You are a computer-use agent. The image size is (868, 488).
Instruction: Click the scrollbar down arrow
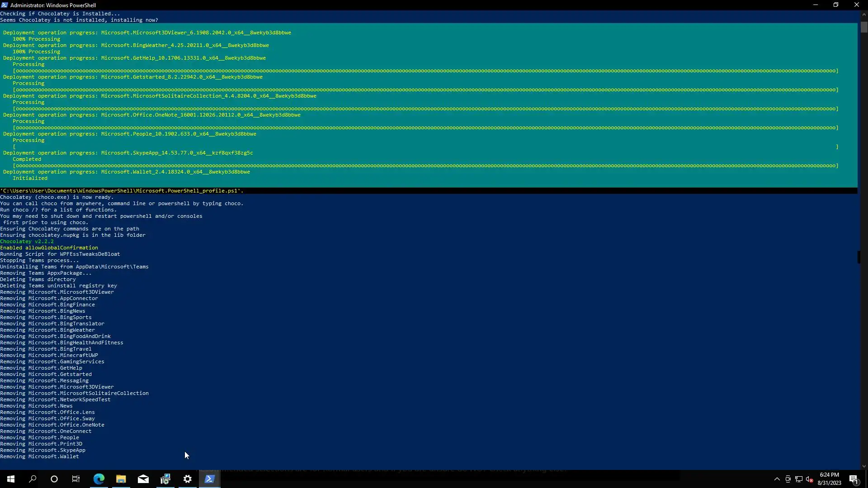tap(864, 466)
